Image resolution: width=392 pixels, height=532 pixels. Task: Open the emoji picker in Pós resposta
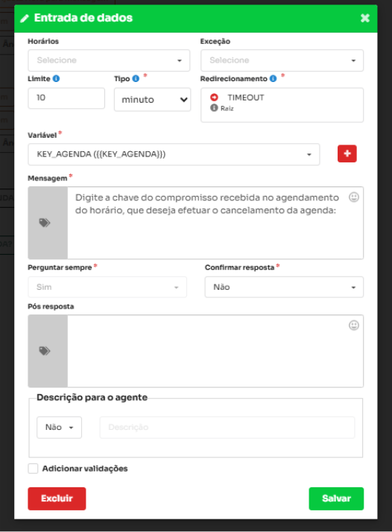[354, 326]
